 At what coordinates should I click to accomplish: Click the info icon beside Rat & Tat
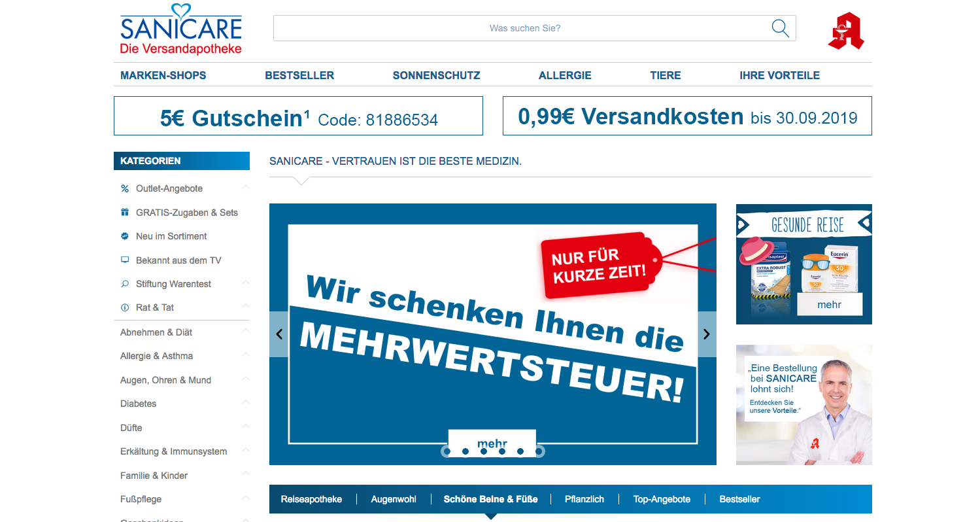(x=125, y=307)
